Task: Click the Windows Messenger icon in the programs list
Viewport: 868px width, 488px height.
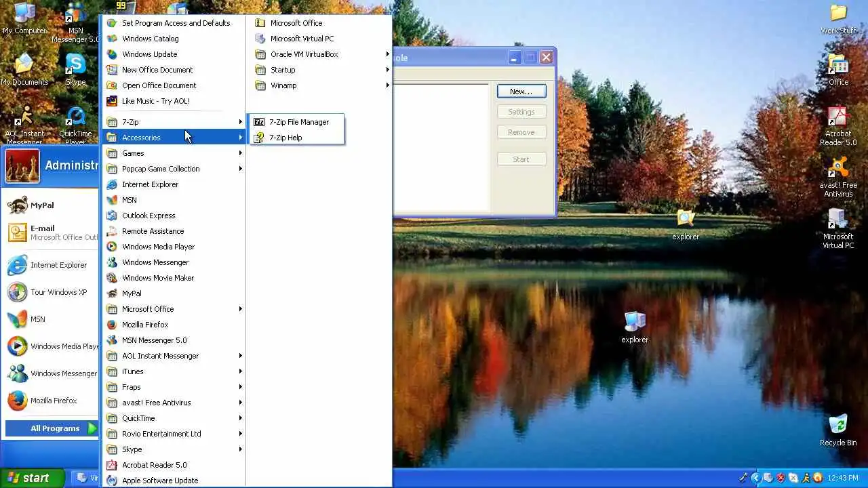Action: (112, 262)
